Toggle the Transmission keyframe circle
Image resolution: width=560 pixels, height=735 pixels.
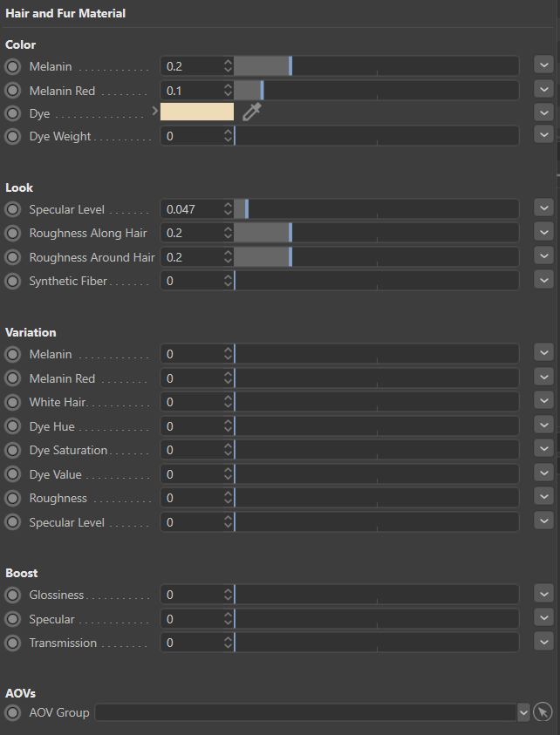tap(13, 643)
